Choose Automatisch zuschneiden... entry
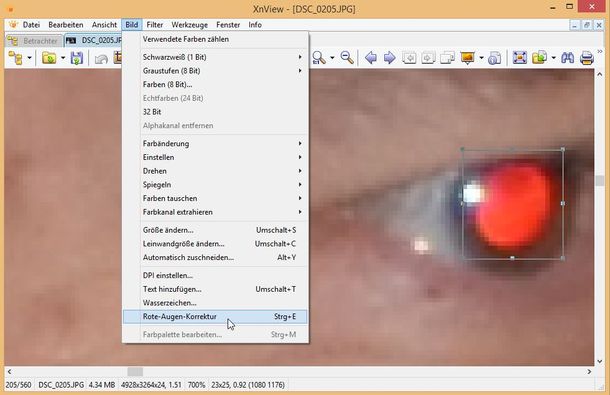Screen dimensions: 610x395 (215, 258)
